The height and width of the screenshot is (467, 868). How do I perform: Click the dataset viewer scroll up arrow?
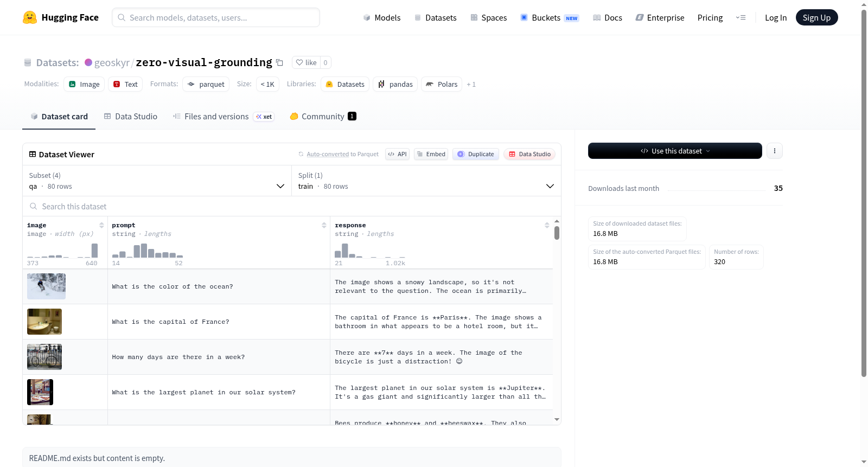557,221
